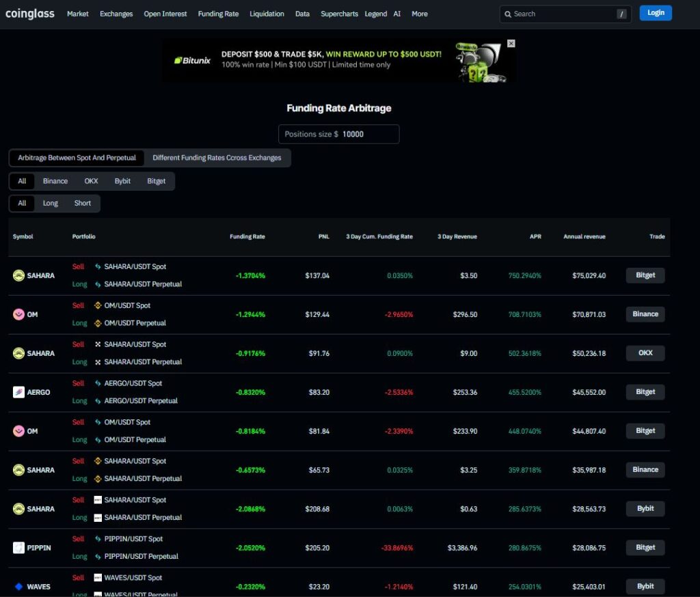This screenshot has width=700, height=597.
Task: Open the Market menu
Action: [x=78, y=14]
